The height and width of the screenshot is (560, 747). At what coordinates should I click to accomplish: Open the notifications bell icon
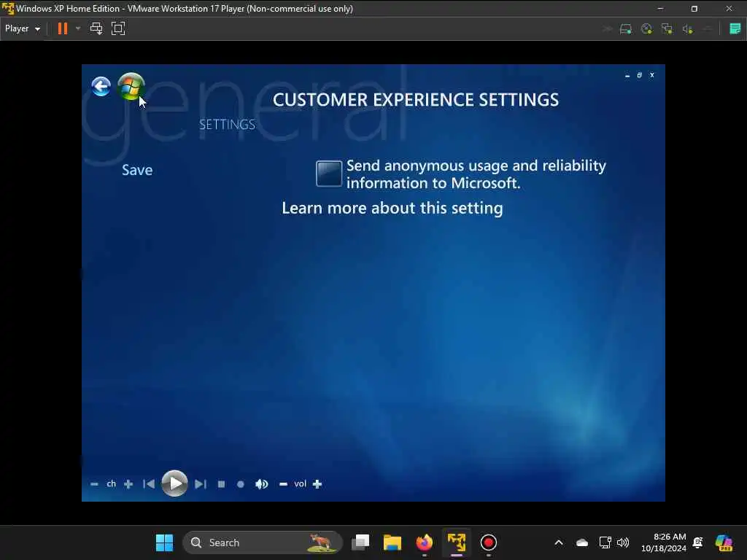pos(698,542)
